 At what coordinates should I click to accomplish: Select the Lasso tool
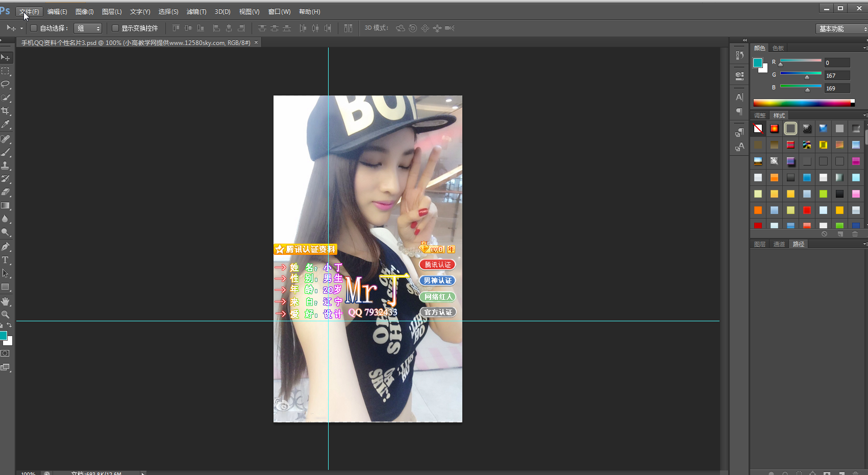click(6, 84)
